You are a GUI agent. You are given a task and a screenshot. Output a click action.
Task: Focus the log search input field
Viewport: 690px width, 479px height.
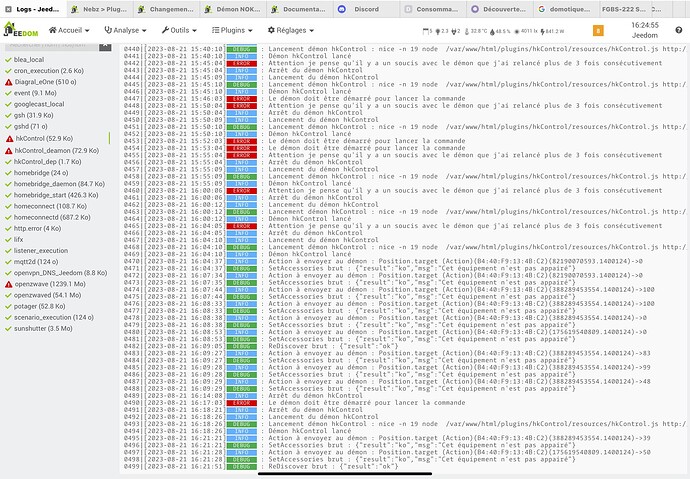click(x=51, y=46)
